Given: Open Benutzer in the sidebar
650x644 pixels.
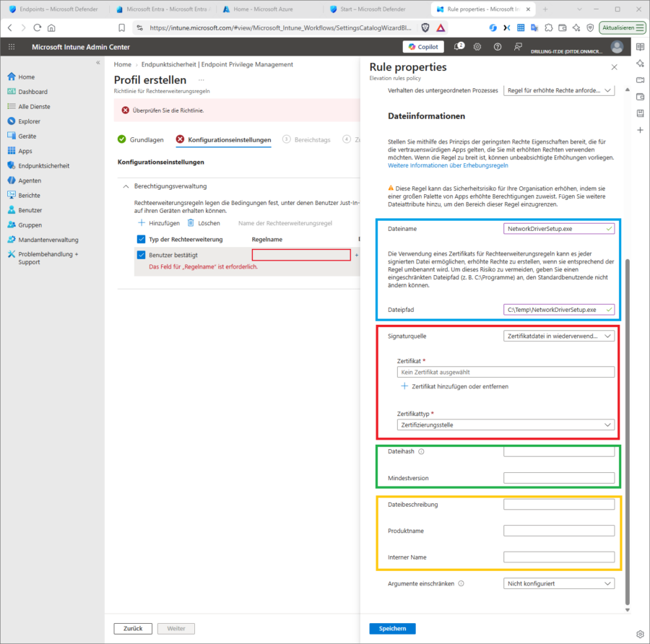Looking at the screenshot, I should pyautogui.click(x=25, y=210).
